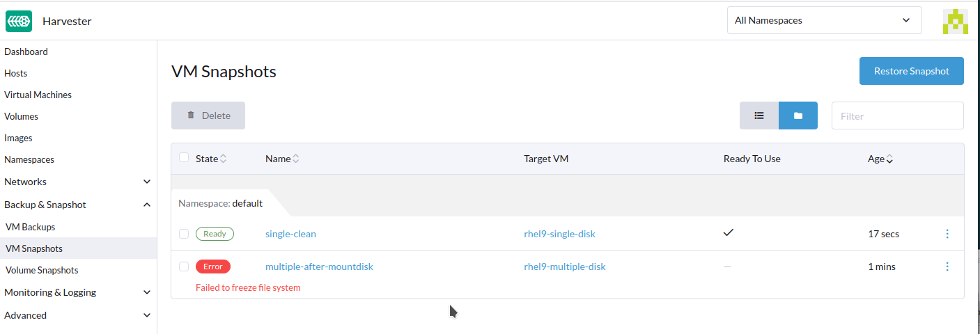Check the multiple-after-mountdisk snapshot row
980x334 pixels.
184,267
